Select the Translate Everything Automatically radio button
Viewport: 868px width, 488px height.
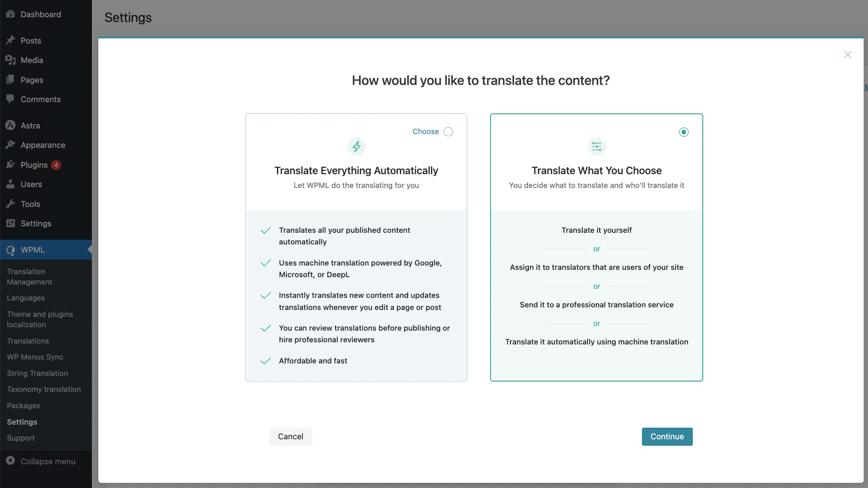pyautogui.click(x=448, y=131)
